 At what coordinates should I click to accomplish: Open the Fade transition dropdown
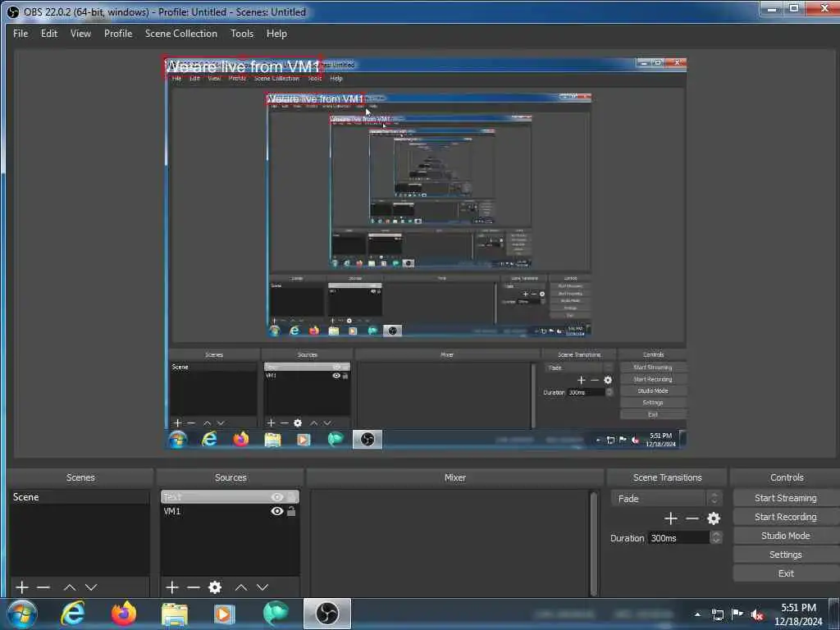tap(666, 498)
